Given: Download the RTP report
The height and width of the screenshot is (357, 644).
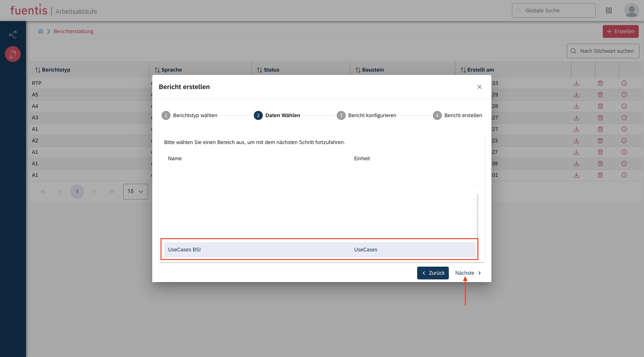Looking at the screenshot, I should [x=576, y=83].
